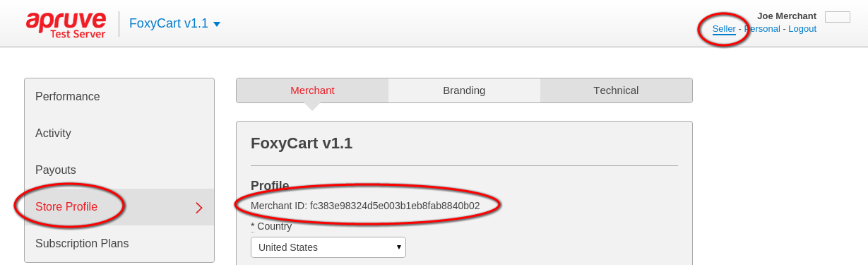
Task: Open Activity in the sidebar
Action: pos(119,134)
